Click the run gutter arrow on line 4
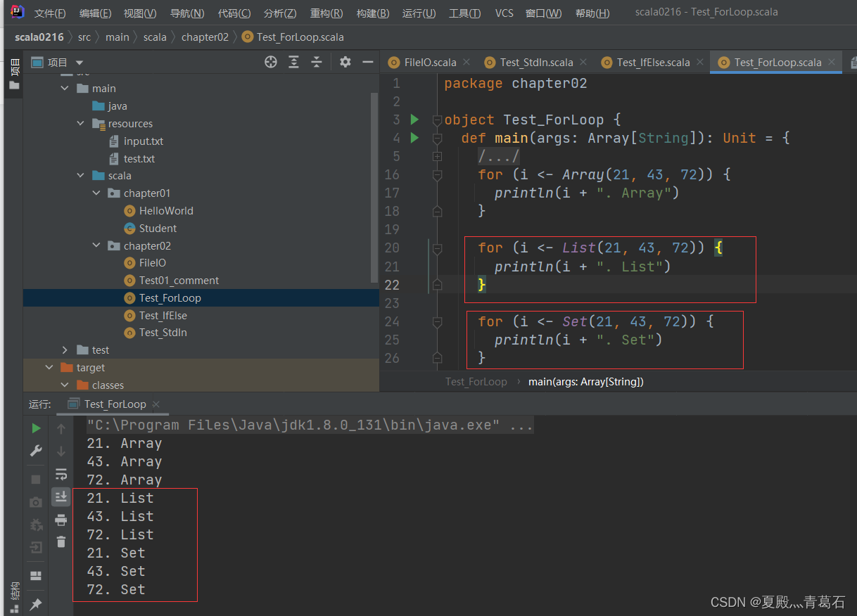This screenshot has height=616, width=857. (414, 138)
